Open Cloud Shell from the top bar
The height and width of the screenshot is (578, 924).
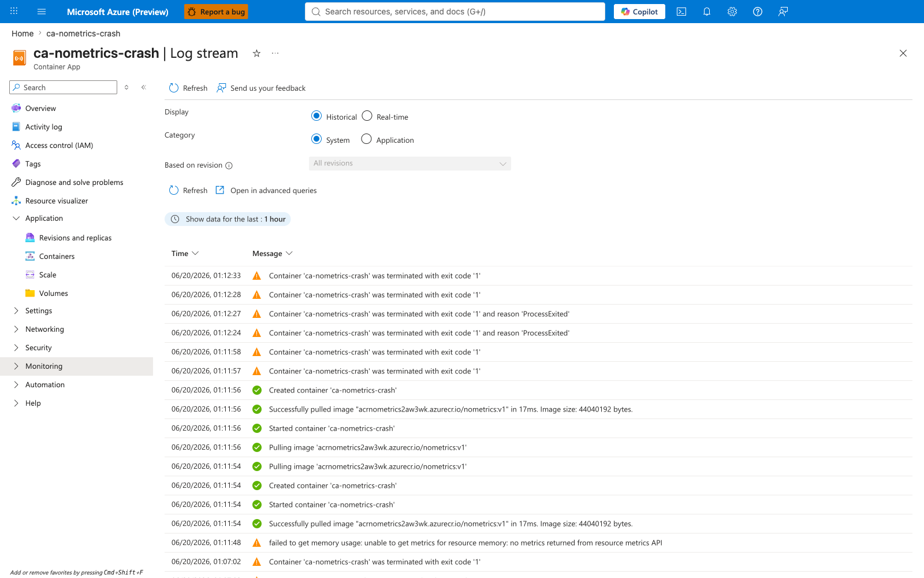point(681,12)
